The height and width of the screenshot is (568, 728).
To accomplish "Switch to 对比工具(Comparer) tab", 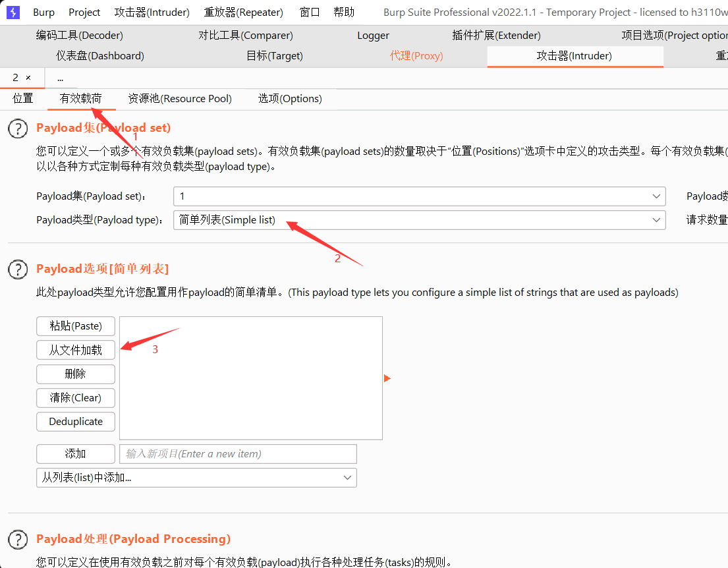I will (x=246, y=36).
